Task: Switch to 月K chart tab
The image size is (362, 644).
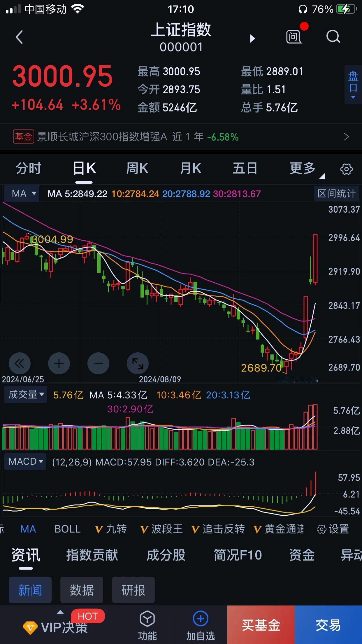Action: coord(191,169)
